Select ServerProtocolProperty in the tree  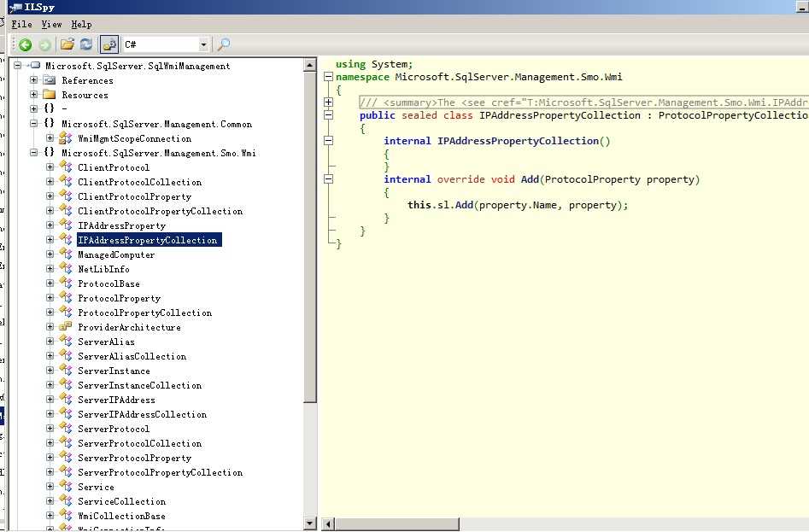[135, 458]
